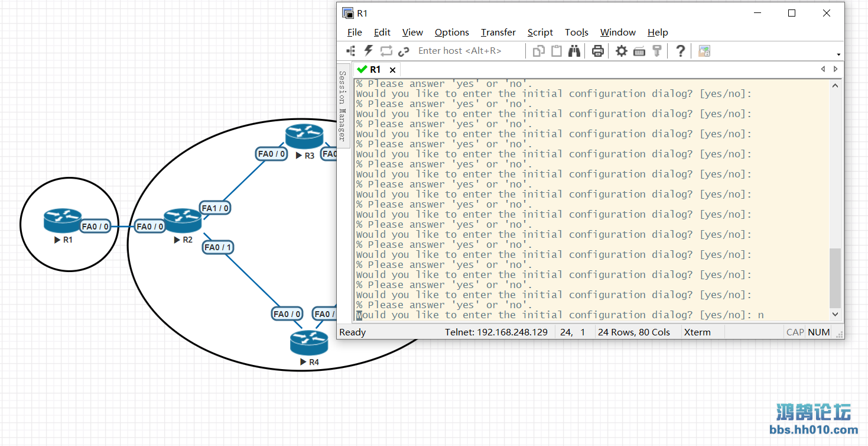Click R1 FA0 / 0 interface label
This screenshot has height=446, width=868.
point(95,227)
